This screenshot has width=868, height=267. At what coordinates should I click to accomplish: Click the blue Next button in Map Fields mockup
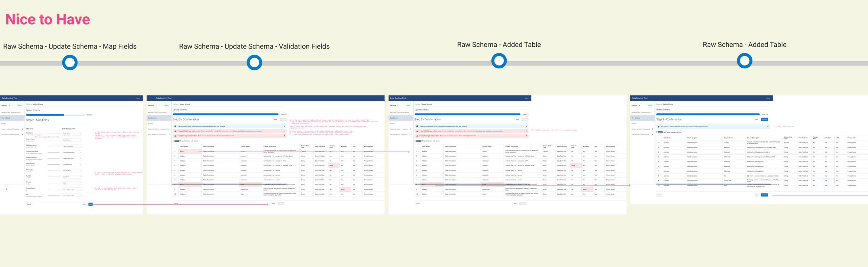pos(90,204)
